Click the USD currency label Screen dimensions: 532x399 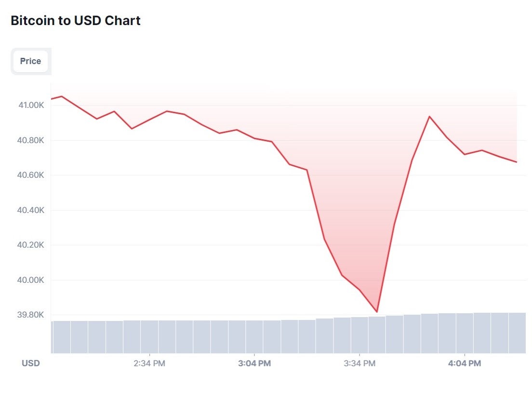point(31,363)
